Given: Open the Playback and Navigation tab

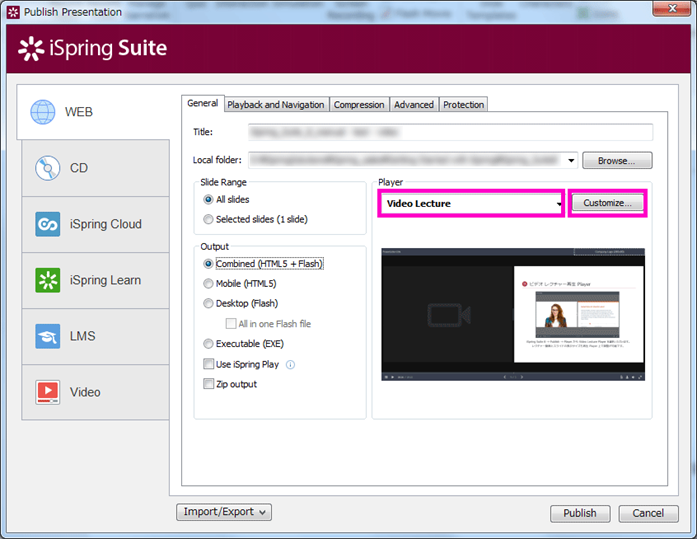Looking at the screenshot, I should coord(276,105).
